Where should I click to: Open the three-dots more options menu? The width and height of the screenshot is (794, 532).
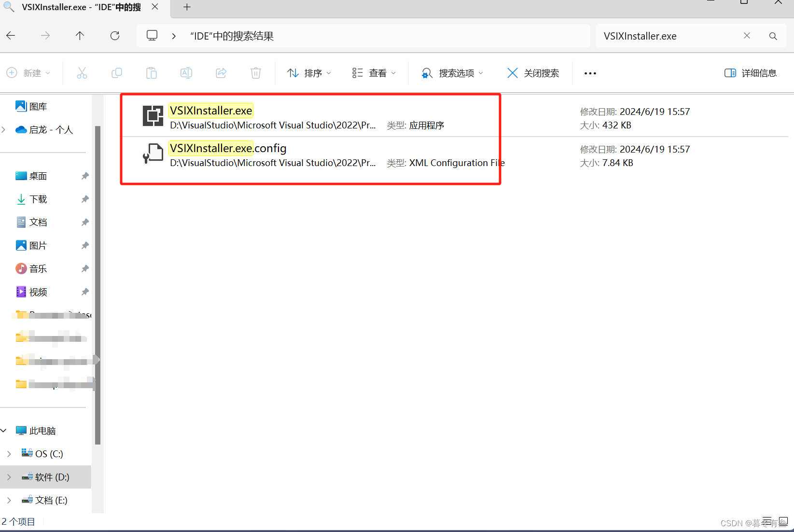click(x=590, y=73)
